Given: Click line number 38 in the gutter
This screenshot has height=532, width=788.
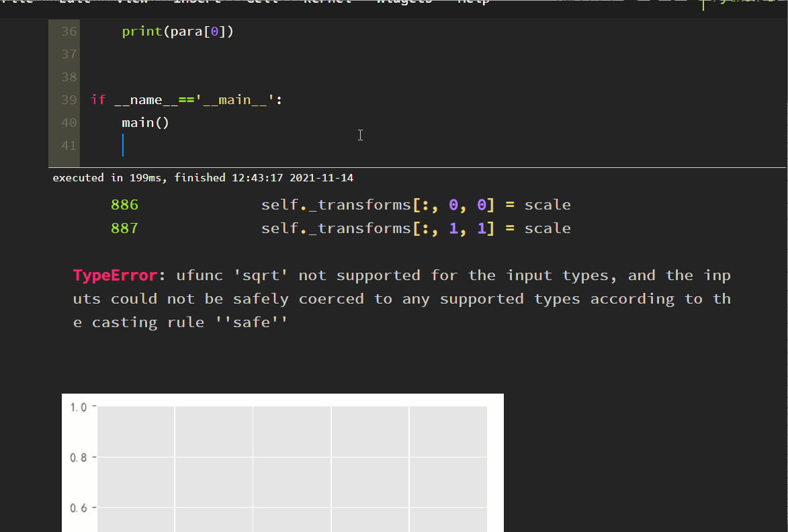Looking at the screenshot, I should coord(69,77).
